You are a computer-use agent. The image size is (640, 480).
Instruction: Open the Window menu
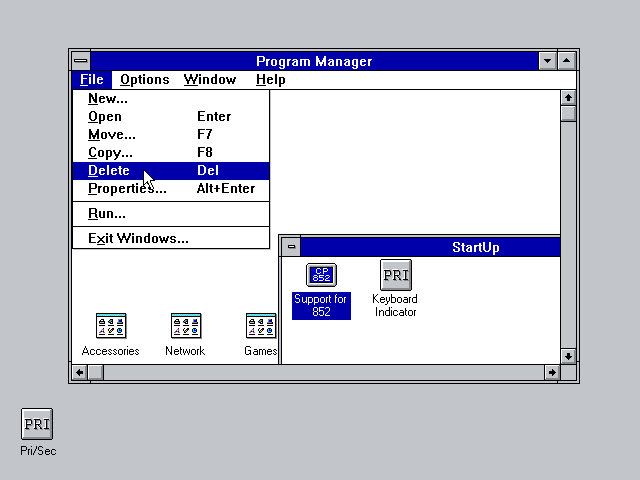tap(210, 80)
